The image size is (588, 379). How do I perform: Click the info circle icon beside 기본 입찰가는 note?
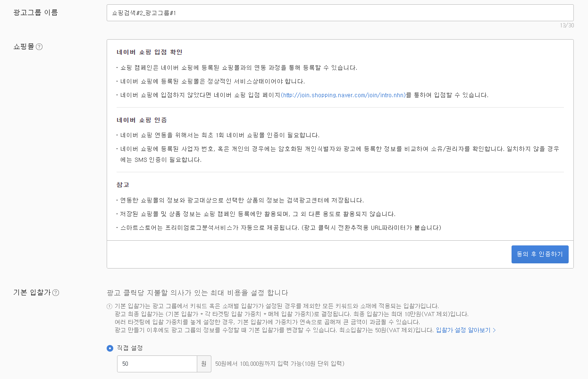point(109,306)
